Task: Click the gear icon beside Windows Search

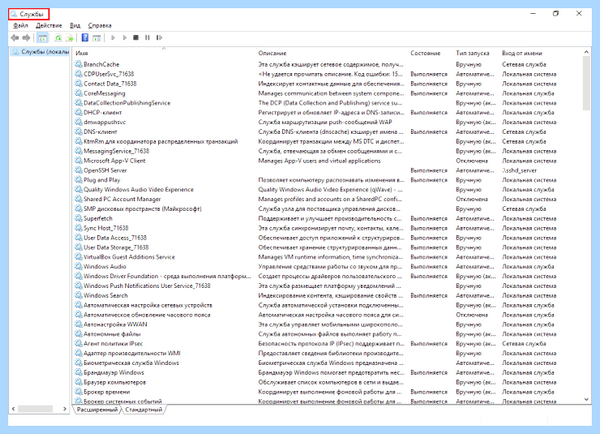Action: [x=78, y=295]
